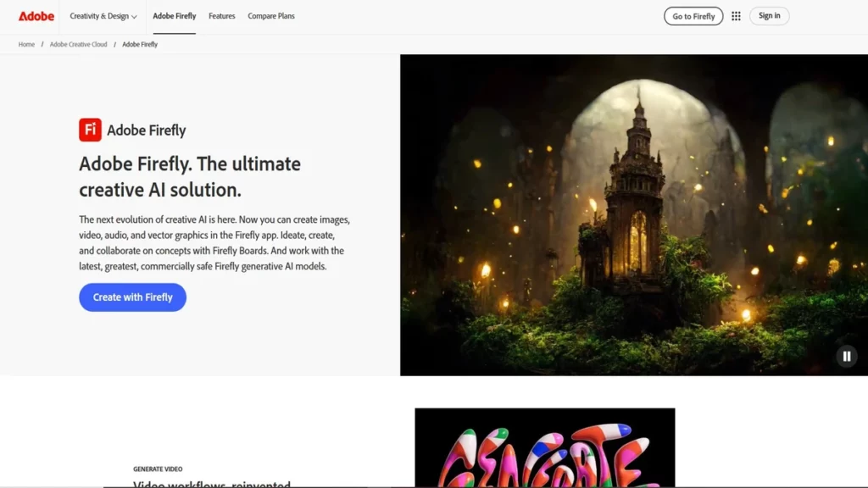Screen dimensions: 868x488
Task: Open the app launcher grid icon
Action: 736,15
